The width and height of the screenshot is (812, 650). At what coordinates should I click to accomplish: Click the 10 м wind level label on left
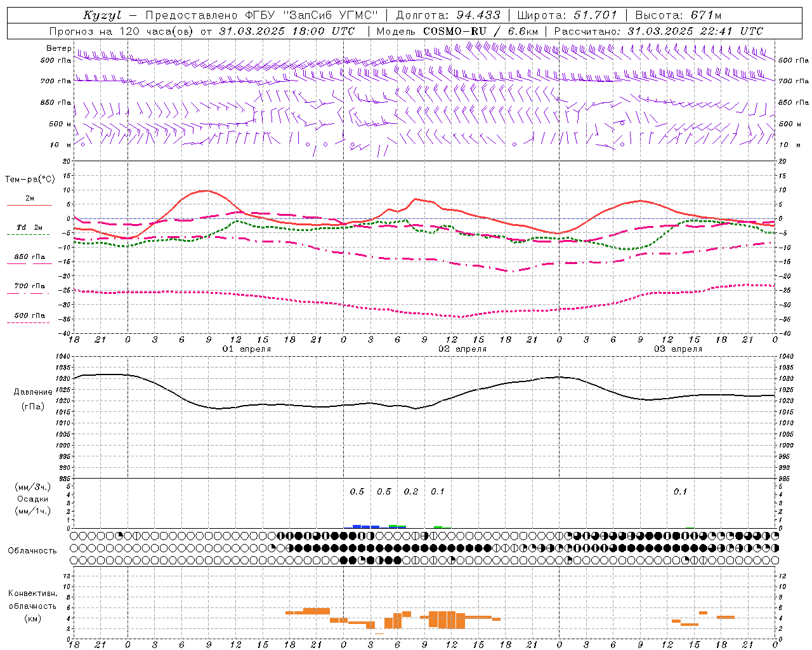point(62,145)
